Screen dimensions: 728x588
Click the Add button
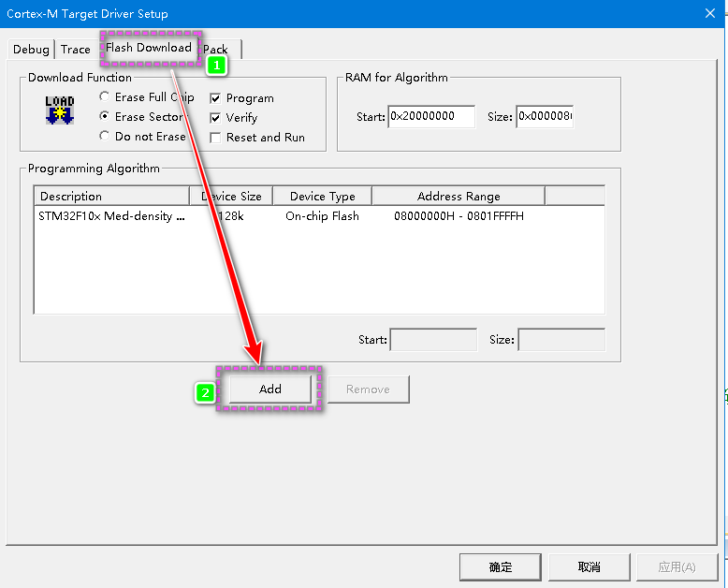coord(270,390)
